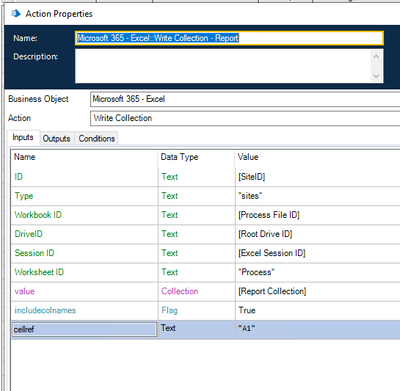400x391 pixels.
Task: Edit the [Process File ID] value cell
Action: click(x=318, y=215)
